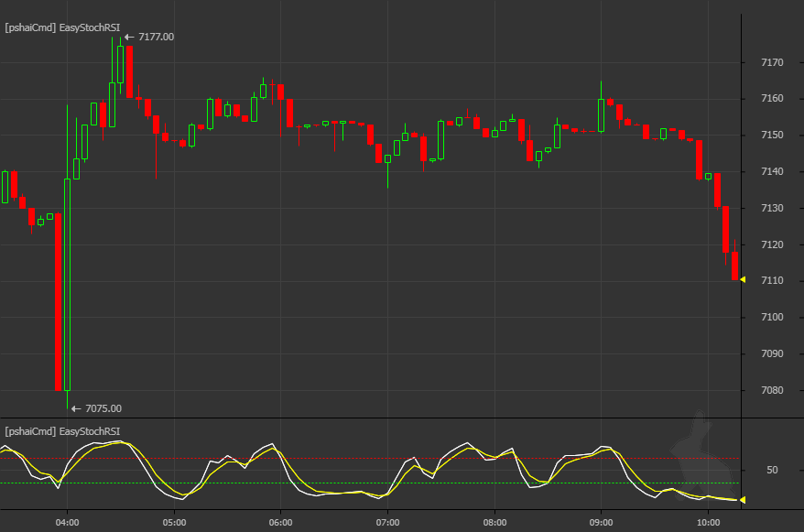This screenshot has width=804, height=532.
Task: Click the 7080 price axis label
Action: click(x=772, y=391)
